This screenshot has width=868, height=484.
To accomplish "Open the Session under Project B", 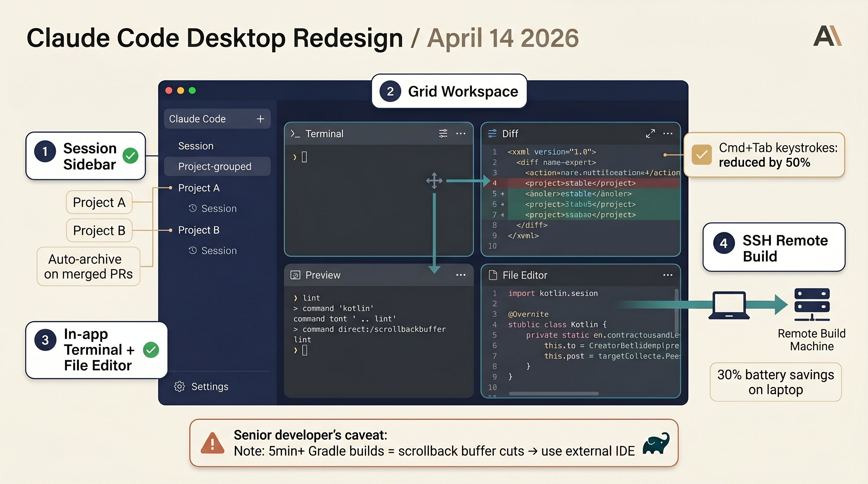I will click(x=219, y=251).
